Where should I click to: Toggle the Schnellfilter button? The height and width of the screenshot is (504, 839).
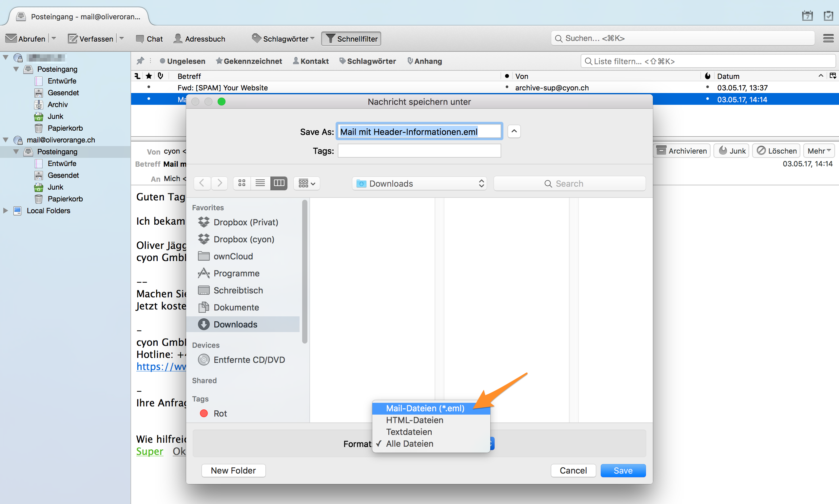tap(351, 39)
